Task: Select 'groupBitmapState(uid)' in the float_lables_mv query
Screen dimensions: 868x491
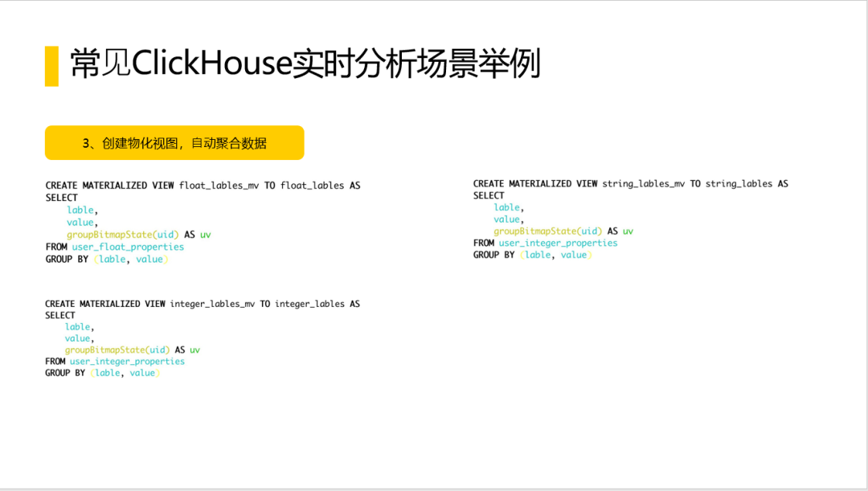Action: 123,235
